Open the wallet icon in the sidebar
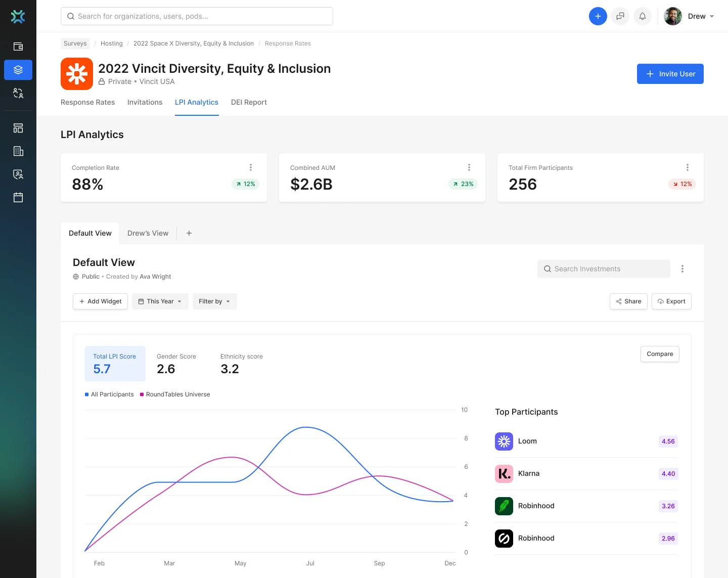 click(x=18, y=47)
